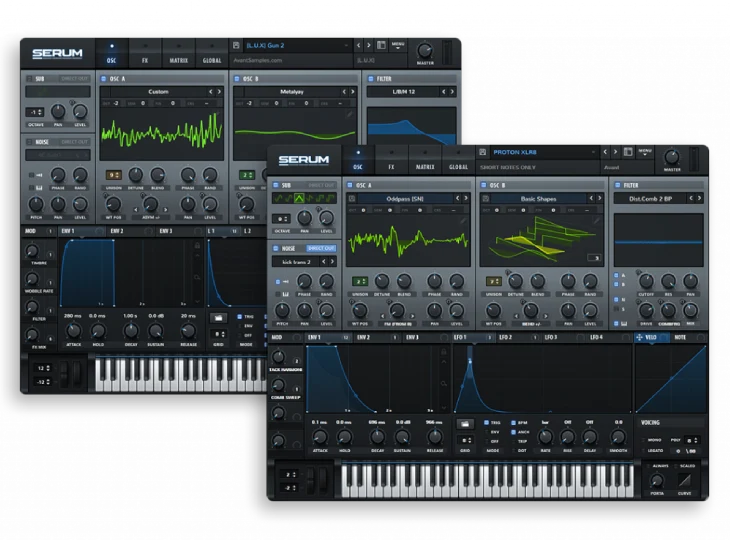Switch to MATRIX tab in front window
The height and width of the screenshot is (540, 730).
(x=425, y=160)
